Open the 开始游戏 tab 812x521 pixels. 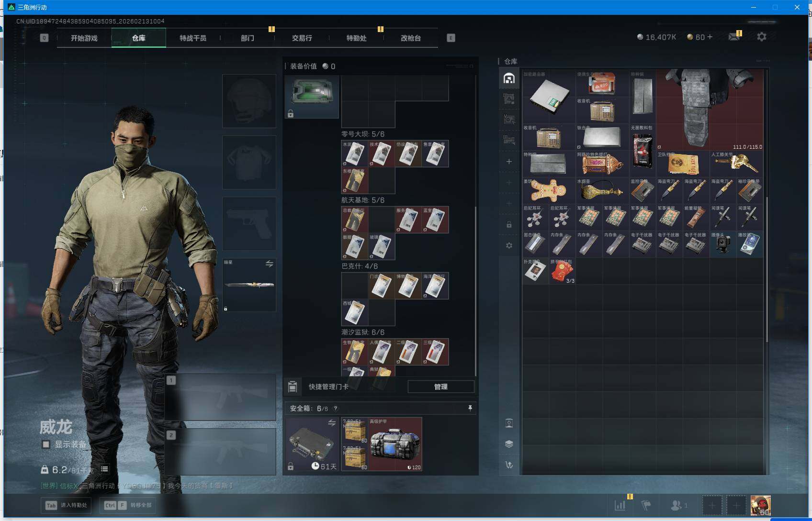coord(84,38)
